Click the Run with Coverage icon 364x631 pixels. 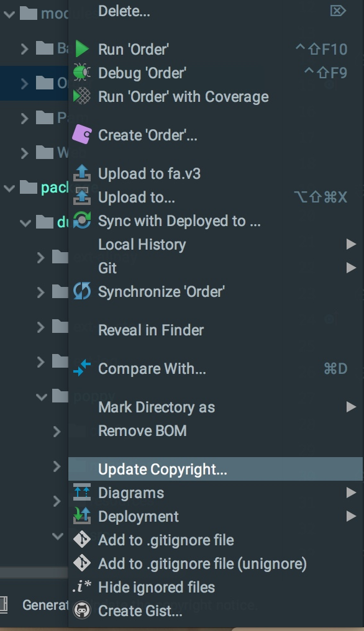82,96
